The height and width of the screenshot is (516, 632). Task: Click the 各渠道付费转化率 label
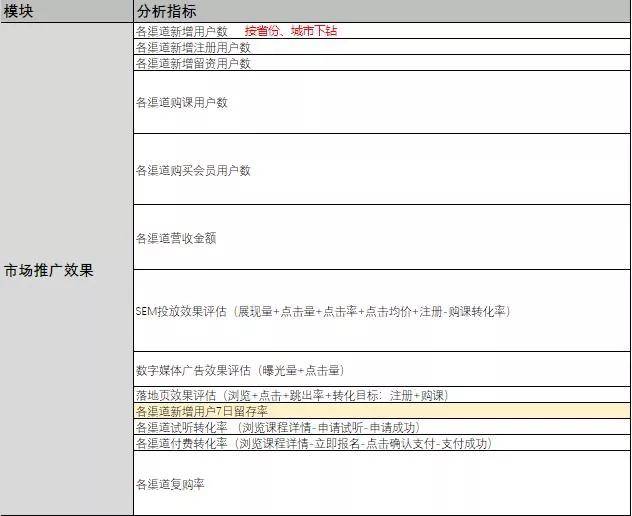pos(182,443)
